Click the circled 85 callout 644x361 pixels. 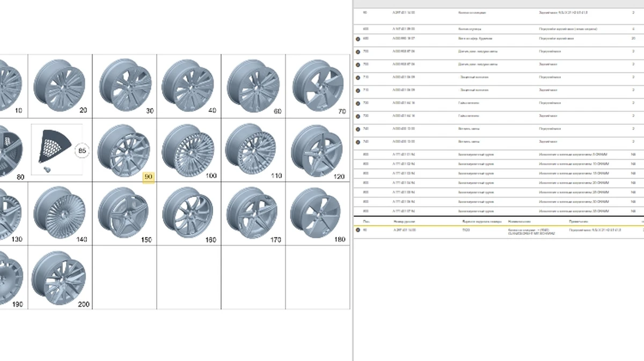[82, 151]
